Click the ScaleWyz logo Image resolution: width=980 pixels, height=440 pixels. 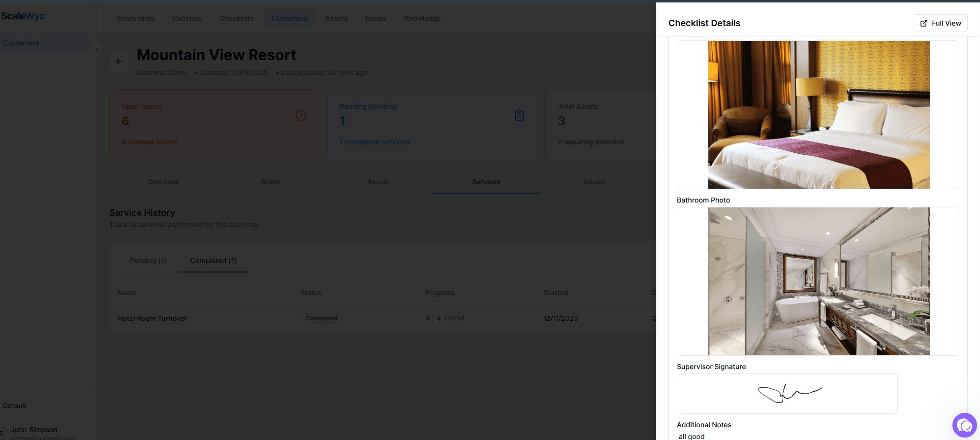(23, 16)
